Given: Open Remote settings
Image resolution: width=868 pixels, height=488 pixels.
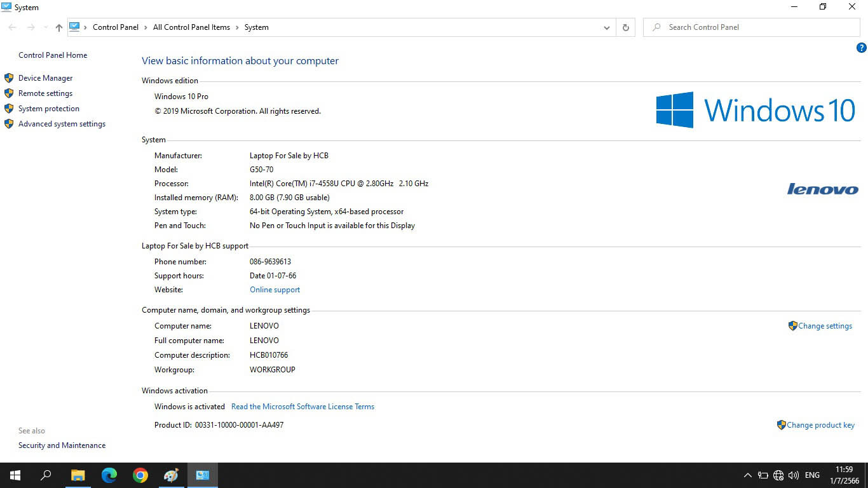Looking at the screenshot, I should pos(45,93).
